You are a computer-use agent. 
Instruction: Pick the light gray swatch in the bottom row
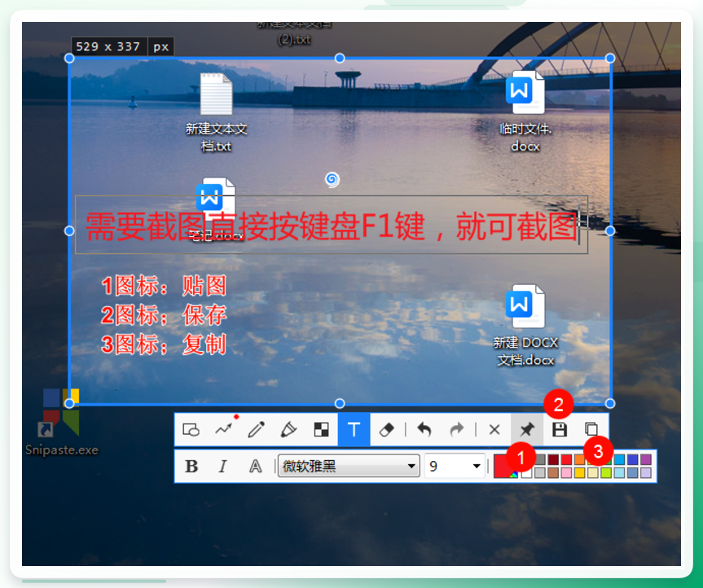540,473
